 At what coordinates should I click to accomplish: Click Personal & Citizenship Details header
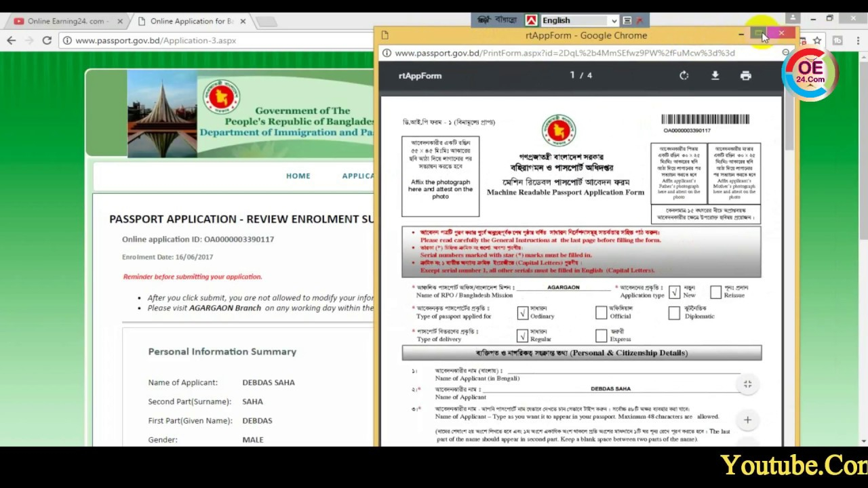point(582,353)
